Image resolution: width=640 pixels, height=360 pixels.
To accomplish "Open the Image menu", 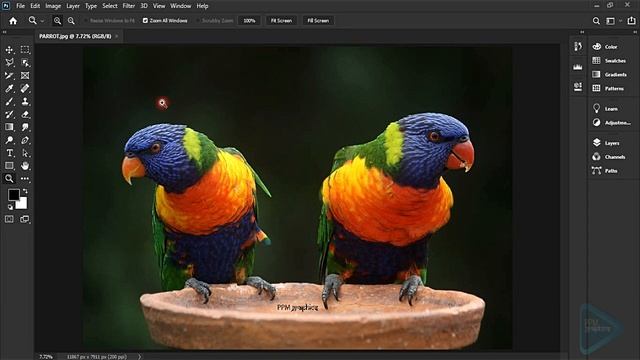I will (x=53, y=6).
